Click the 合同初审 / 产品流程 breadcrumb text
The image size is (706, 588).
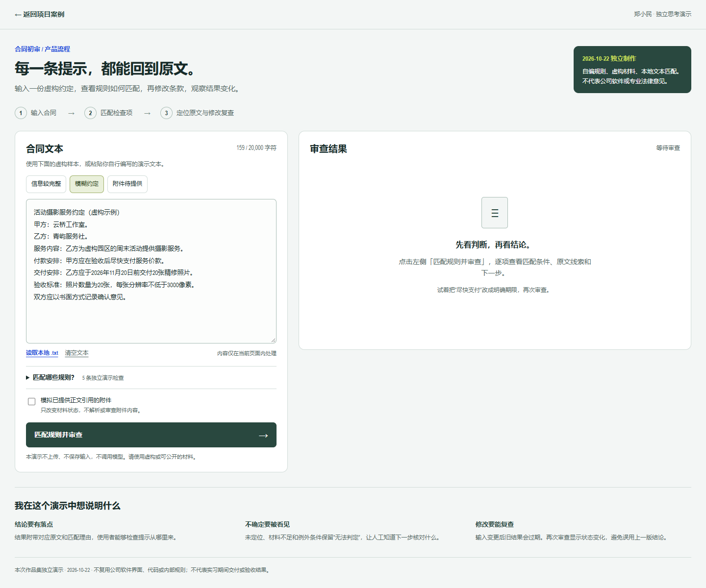[x=42, y=49]
